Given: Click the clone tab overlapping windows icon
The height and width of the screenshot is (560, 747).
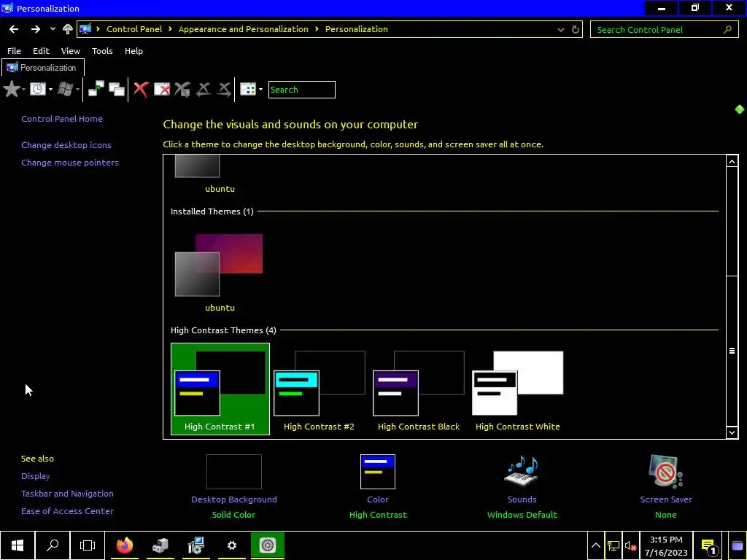Looking at the screenshot, I should (x=117, y=89).
